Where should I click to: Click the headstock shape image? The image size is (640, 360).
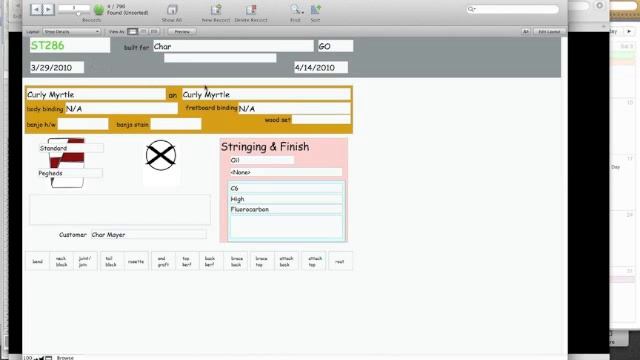click(67, 163)
